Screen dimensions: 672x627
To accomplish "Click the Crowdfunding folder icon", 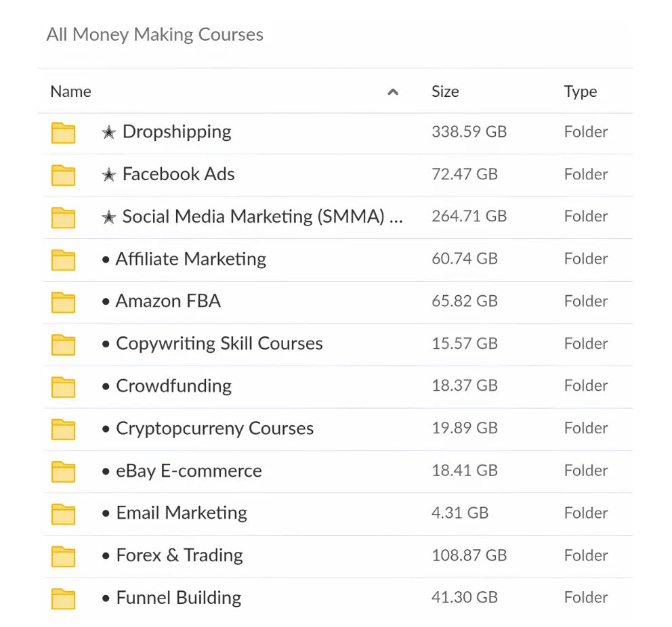I will (63, 387).
